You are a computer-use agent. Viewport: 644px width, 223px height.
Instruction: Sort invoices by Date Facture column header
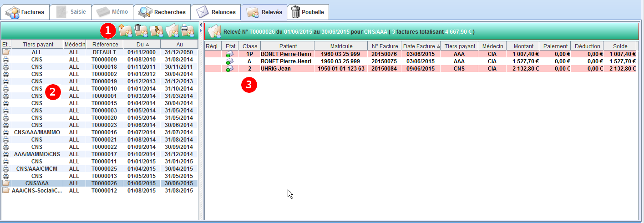[421, 46]
